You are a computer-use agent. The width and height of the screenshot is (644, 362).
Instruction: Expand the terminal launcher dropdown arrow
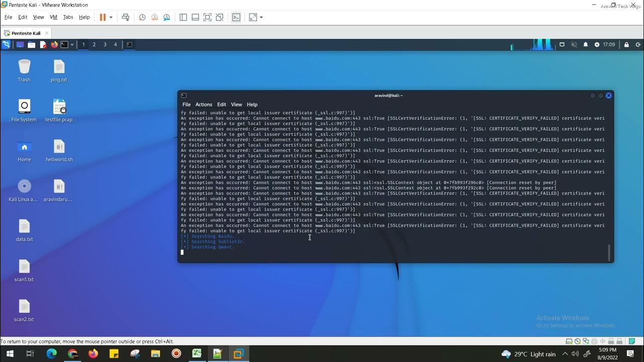point(72,44)
